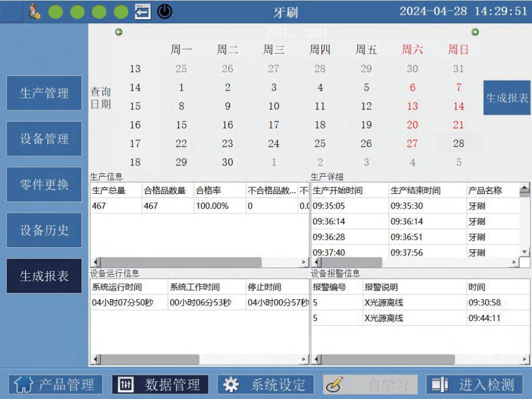The image size is (532, 399).
Task: Open 设备历史 sidebar page
Action: [x=44, y=230]
